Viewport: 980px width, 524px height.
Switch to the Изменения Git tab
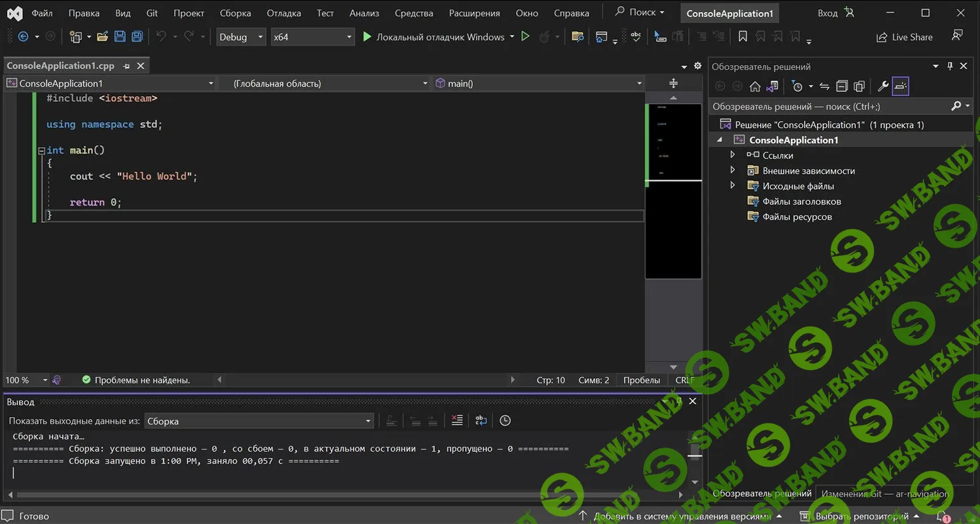coord(884,493)
